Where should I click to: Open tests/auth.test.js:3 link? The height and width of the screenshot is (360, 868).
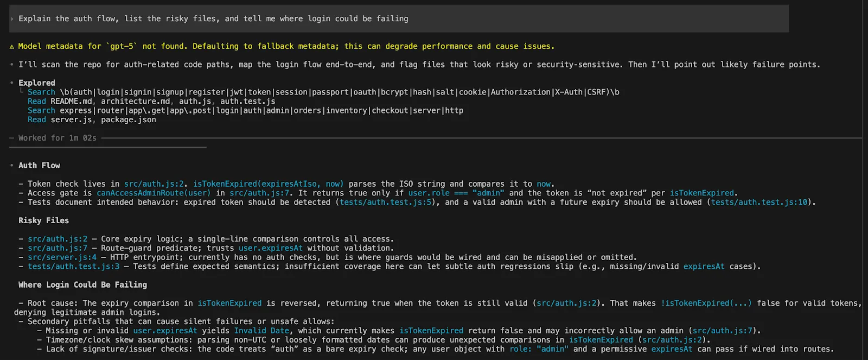[73, 267]
